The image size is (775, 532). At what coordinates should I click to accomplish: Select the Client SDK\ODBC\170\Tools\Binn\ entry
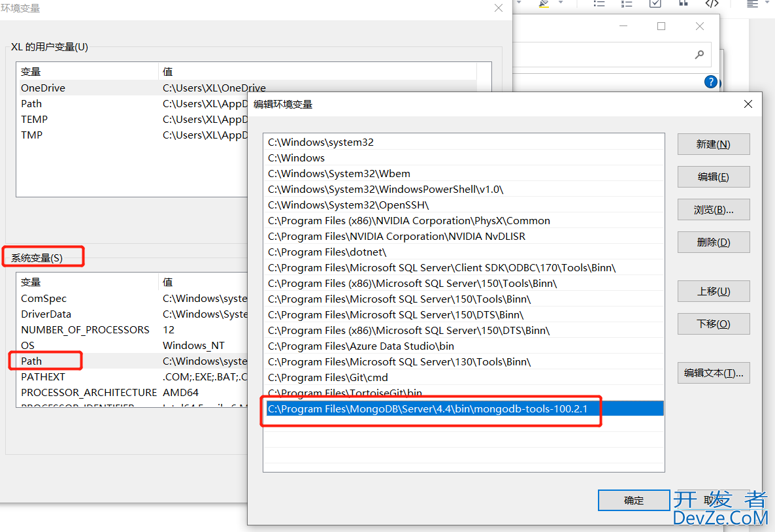click(463, 267)
